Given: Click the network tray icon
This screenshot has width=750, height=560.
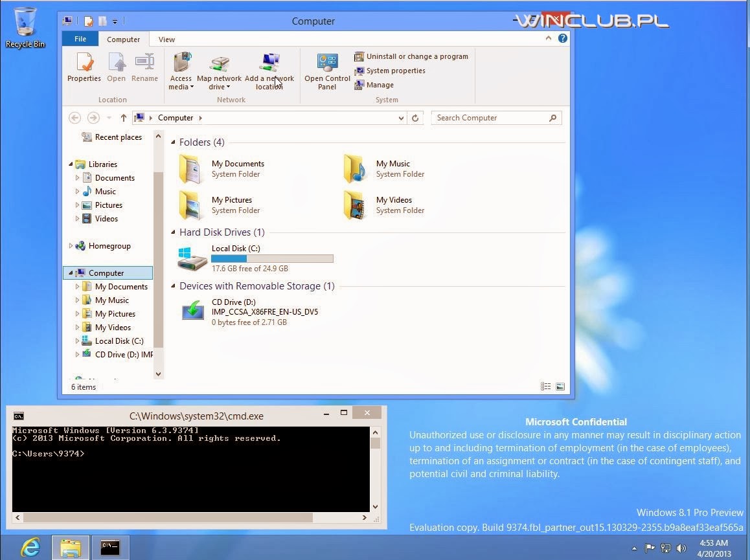Looking at the screenshot, I should [665, 548].
